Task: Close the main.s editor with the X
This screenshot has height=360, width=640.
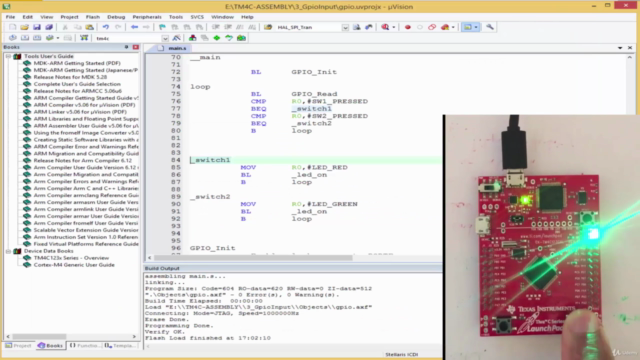Action: [x=630, y=48]
